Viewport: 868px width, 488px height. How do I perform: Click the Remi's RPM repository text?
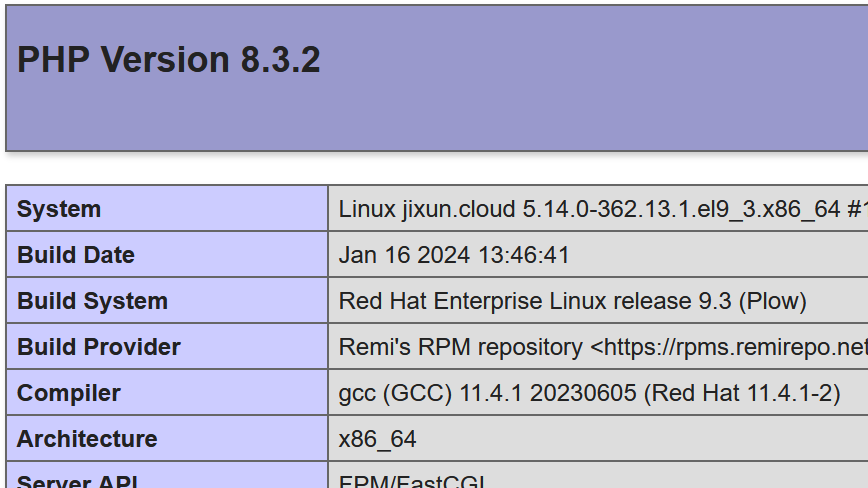(460, 347)
